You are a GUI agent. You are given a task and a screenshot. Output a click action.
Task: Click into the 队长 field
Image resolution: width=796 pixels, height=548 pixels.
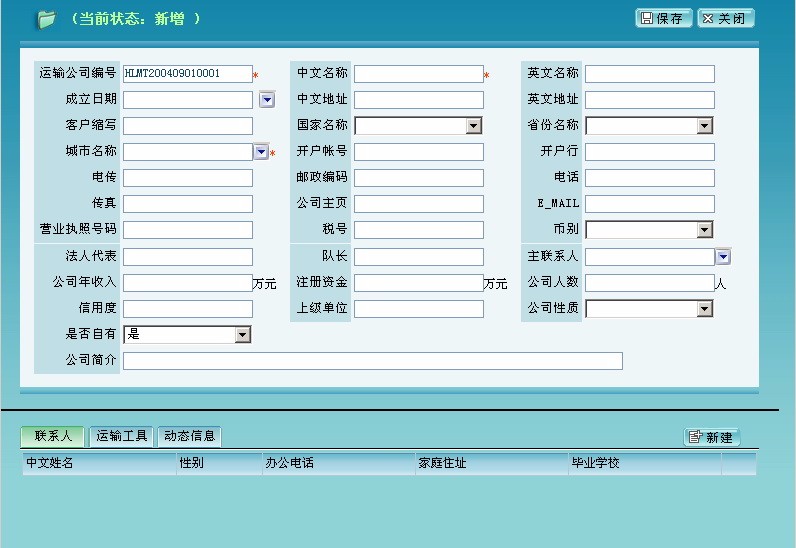(419, 256)
